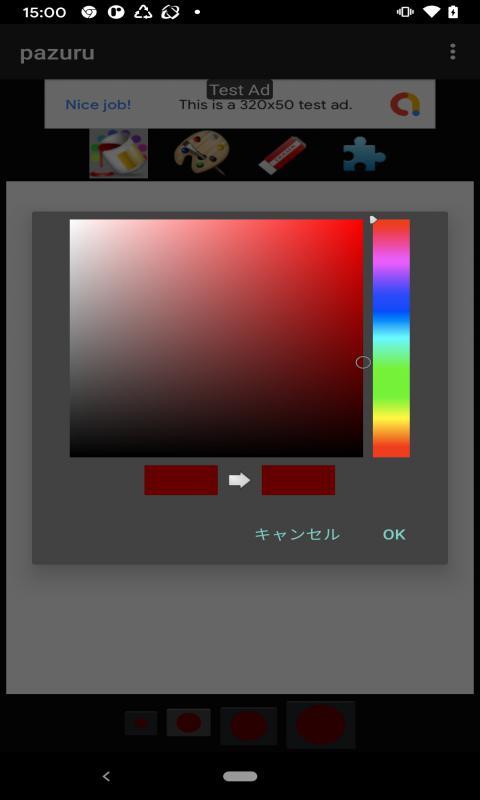Choose the smallest brush size dot
Image resolution: width=480 pixels, height=800 pixels.
point(141,722)
